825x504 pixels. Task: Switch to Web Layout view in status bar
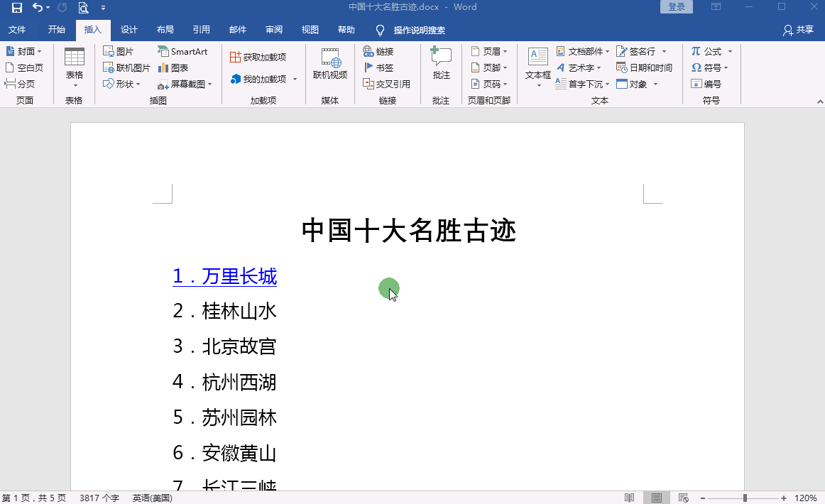[684, 498]
